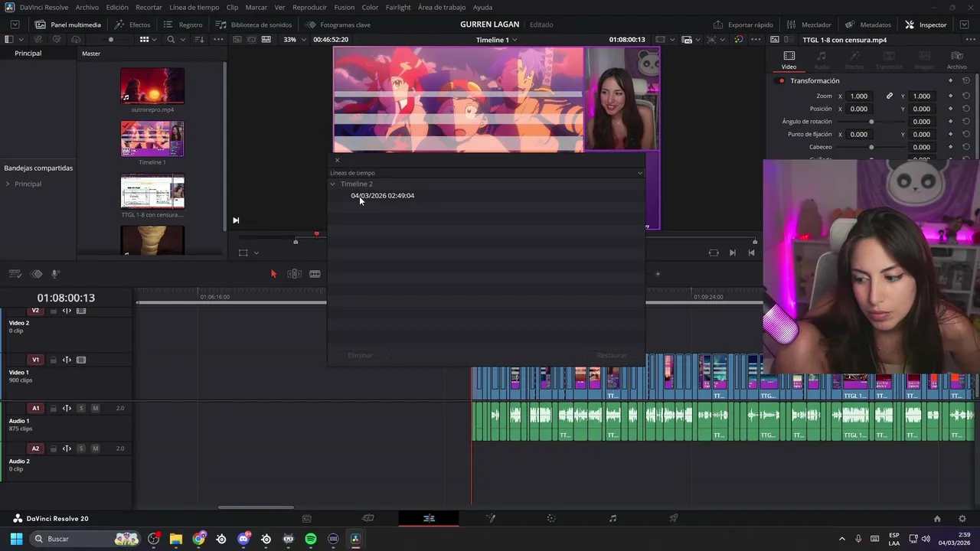The image size is (980, 551).
Task: Show the Metadatos panel
Action: (867, 24)
